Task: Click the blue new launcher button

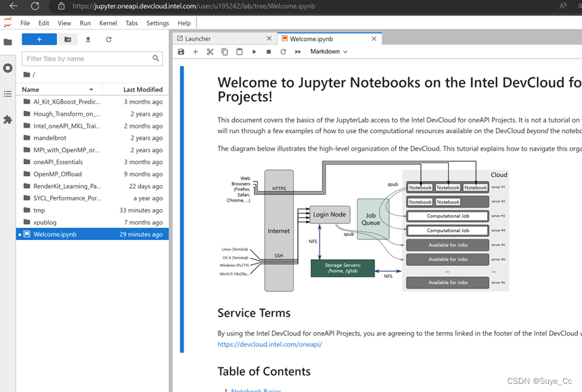Action: [39, 39]
